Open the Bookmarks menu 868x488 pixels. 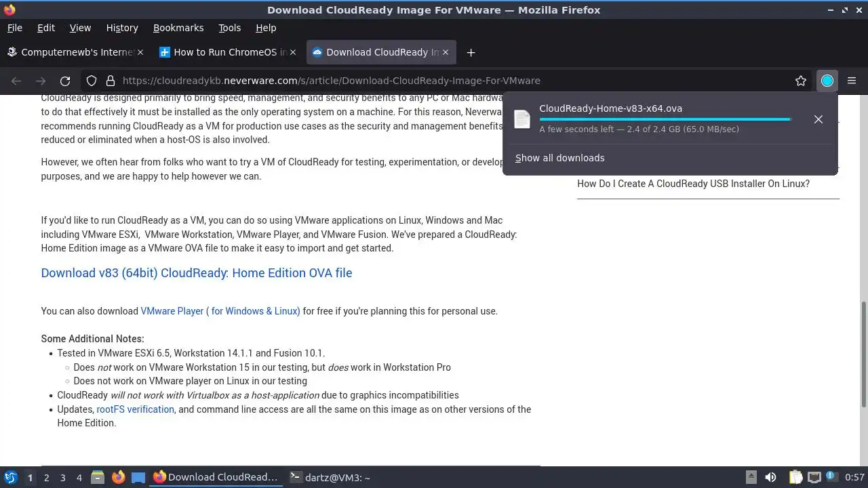click(178, 28)
